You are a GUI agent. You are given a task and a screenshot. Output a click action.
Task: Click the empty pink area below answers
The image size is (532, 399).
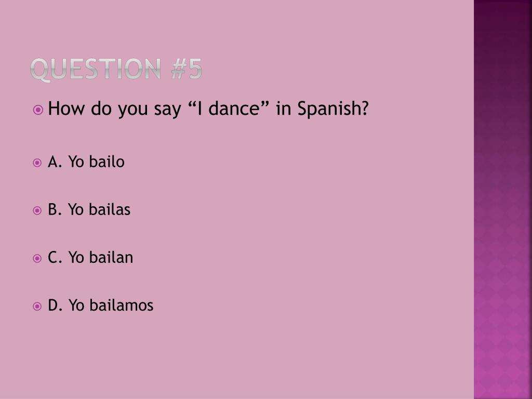[x=237, y=360]
